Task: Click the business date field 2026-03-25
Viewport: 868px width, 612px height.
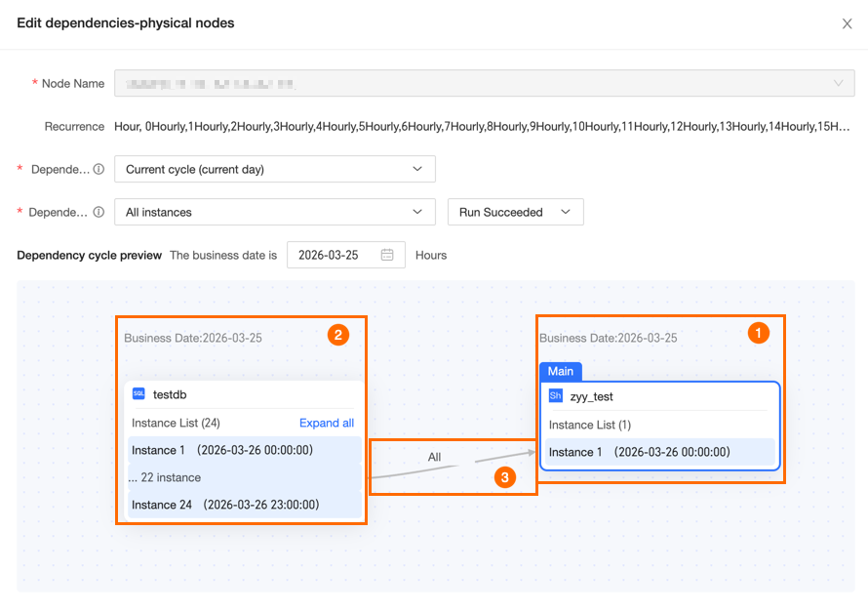Action: (x=346, y=255)
